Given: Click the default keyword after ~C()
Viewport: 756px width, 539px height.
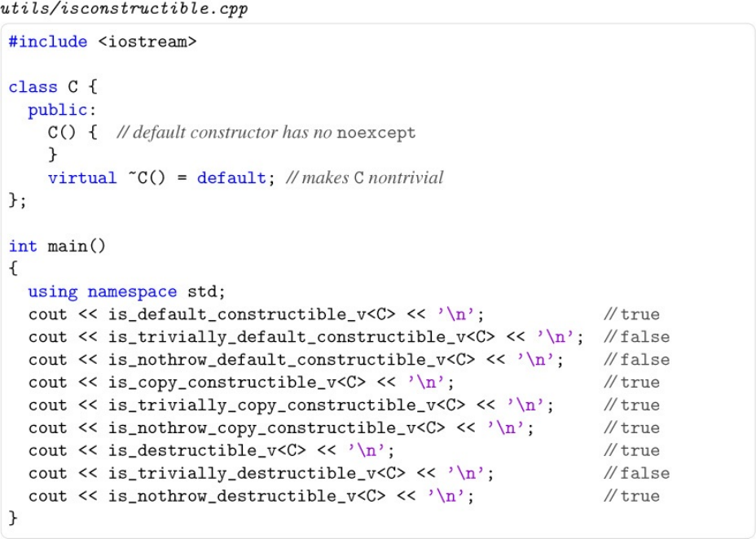Looking at the screenshot, I should pos(231,178).
